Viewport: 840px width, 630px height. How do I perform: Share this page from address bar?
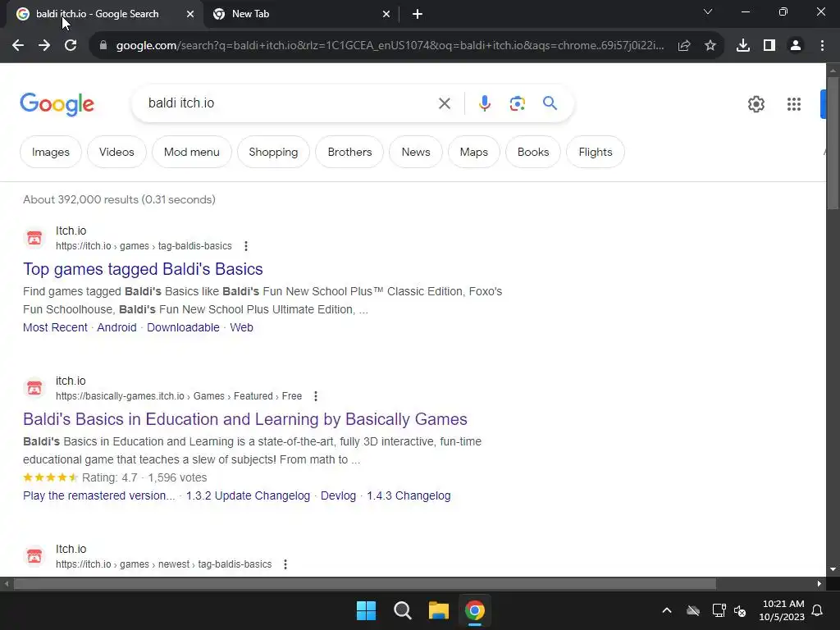684,46
